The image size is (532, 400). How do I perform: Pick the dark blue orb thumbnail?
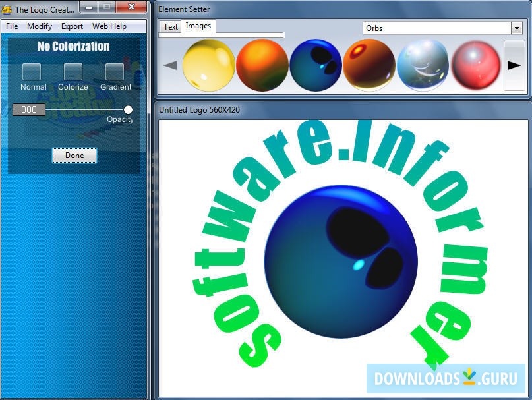(315, 65)
